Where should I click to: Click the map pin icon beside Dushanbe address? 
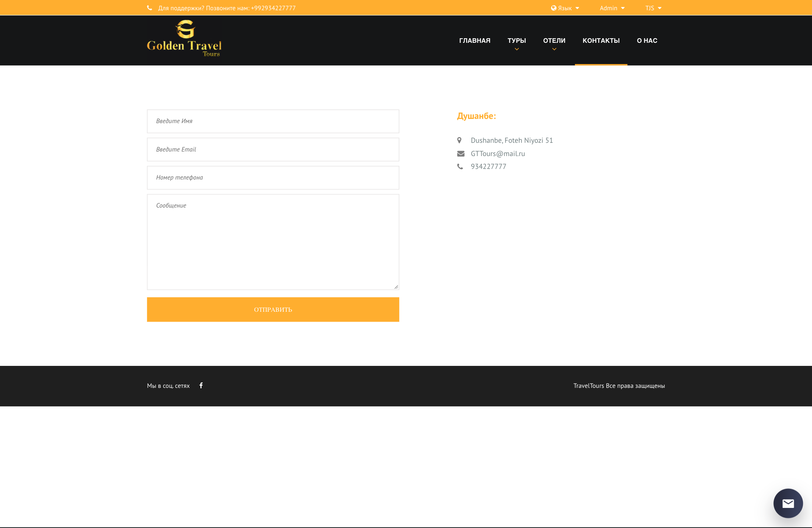(x=459, y=141)
